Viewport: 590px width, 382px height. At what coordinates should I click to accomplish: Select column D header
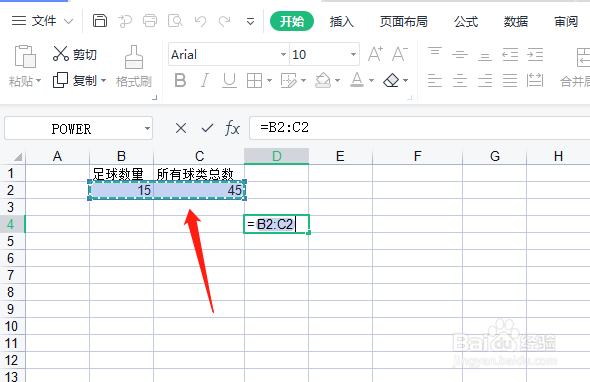coord(277,156)
